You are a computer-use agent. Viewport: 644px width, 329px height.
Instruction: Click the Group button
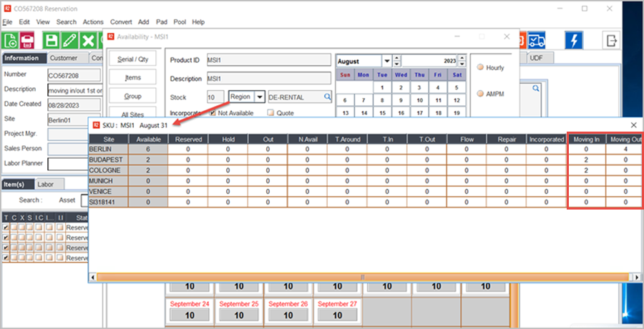pos(132,96)
